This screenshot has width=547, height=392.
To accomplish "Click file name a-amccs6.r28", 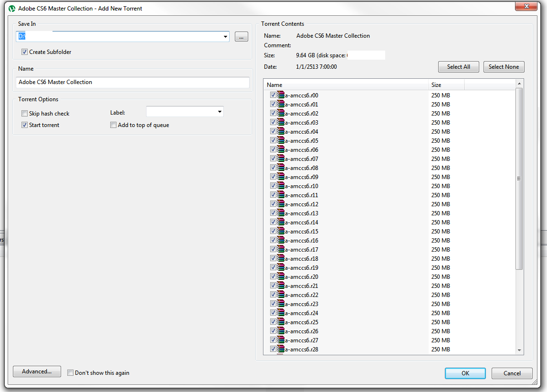I will (301, 350).
